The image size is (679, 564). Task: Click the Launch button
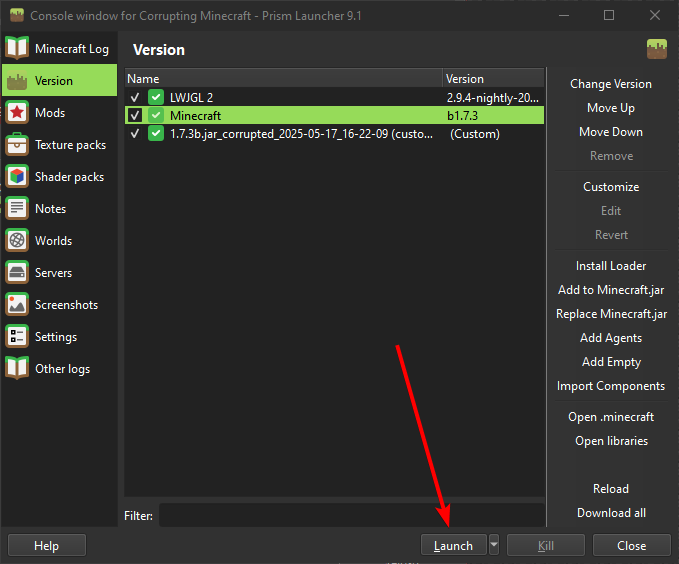click(453, 545)
